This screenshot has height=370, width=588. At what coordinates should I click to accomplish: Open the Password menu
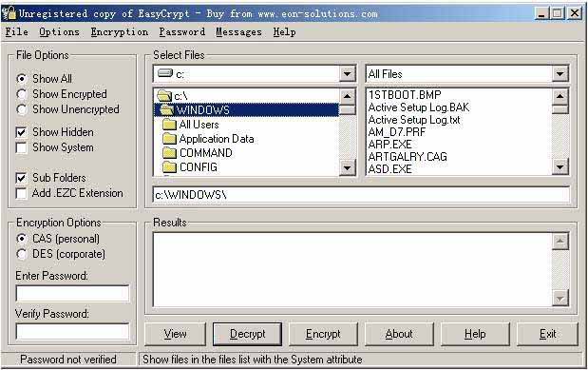coord(181,32)
